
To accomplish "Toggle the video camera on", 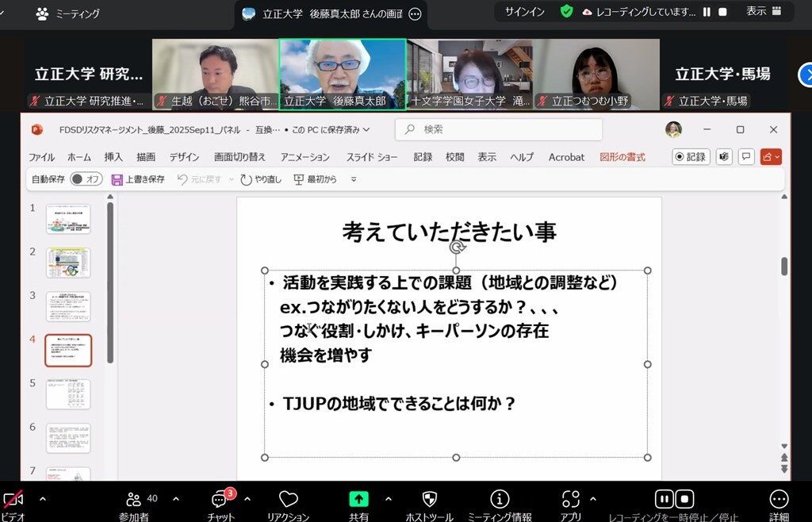I will pyautogui.click(x=13, y=500).
